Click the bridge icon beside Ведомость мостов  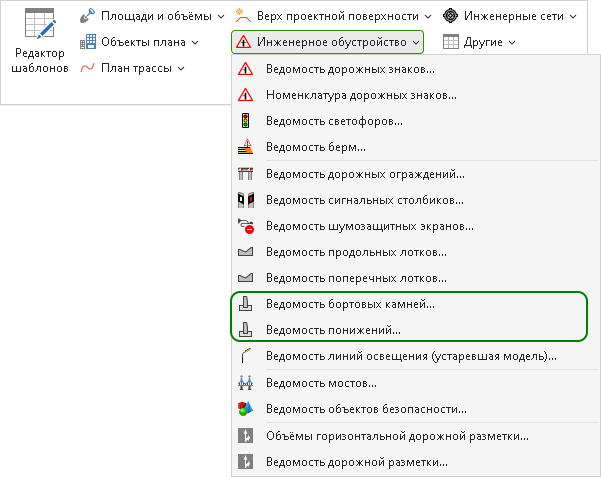tap(245, 383)
